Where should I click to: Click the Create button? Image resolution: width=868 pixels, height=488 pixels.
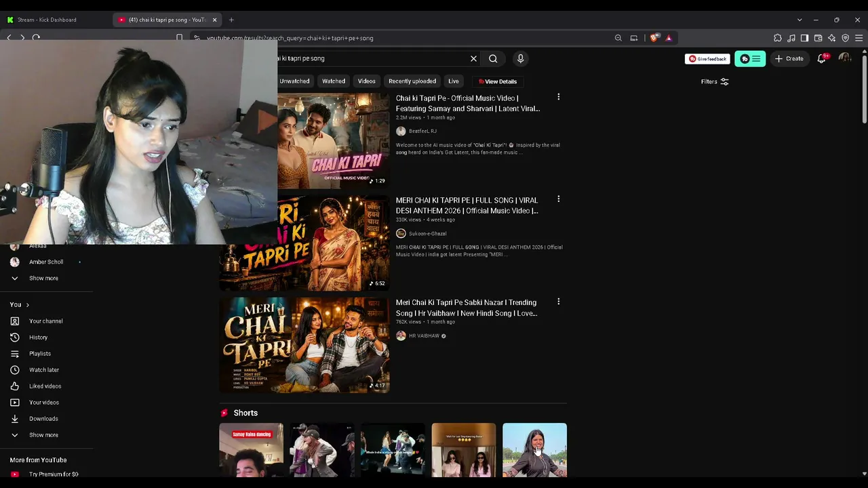click(x=789, y=58)
